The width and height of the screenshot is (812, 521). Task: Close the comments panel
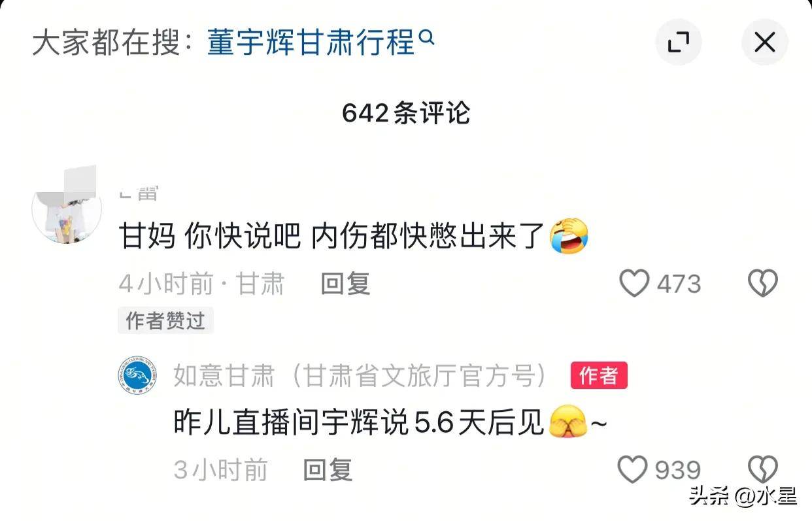(x=764, y=43)
